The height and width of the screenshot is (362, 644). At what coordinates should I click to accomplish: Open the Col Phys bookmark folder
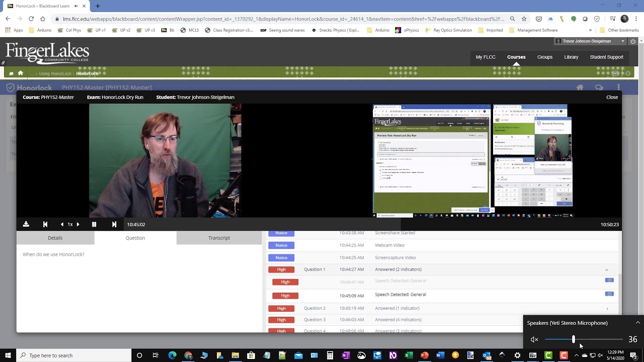click(x=69, y=30)
